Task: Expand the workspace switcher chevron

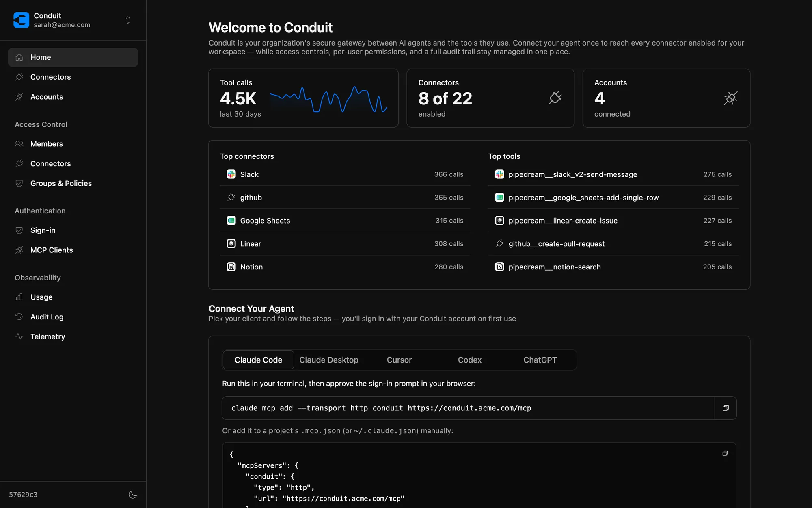Action: point(128,20)
